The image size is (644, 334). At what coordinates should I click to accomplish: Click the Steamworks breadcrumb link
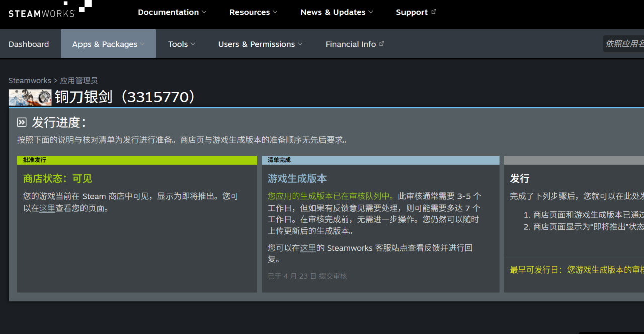30,81
